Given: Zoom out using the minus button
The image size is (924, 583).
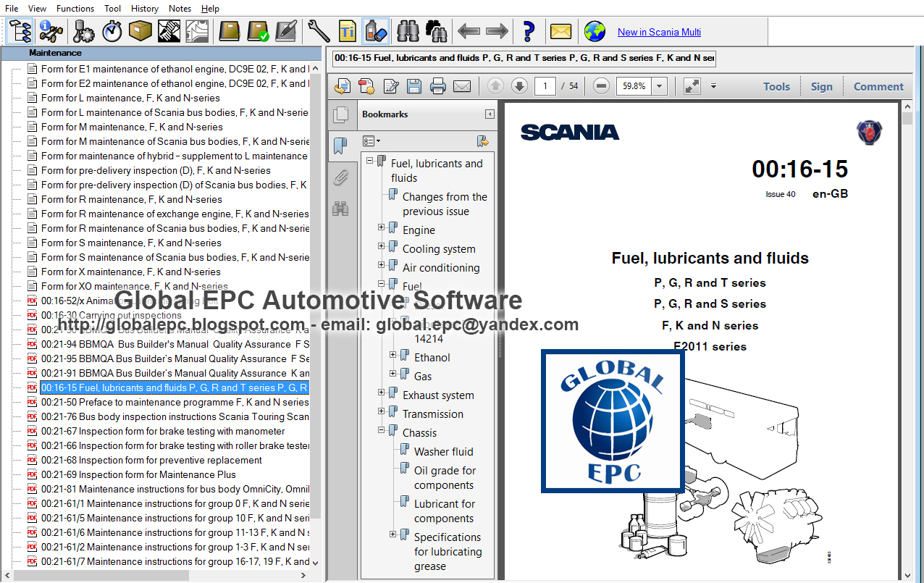Looking at the screenshot, I should pos(601,86).
